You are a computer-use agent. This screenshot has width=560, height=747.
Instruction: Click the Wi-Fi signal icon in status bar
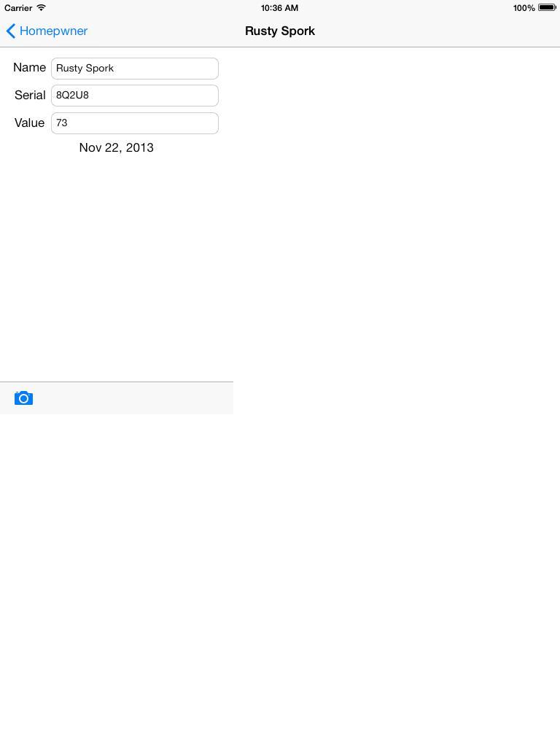42,7
